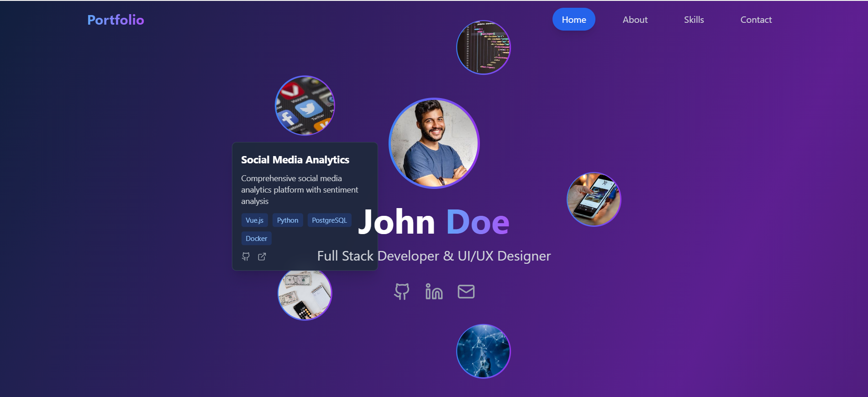Open the GitHub profile icon below the subtitle

pos(402,292)
